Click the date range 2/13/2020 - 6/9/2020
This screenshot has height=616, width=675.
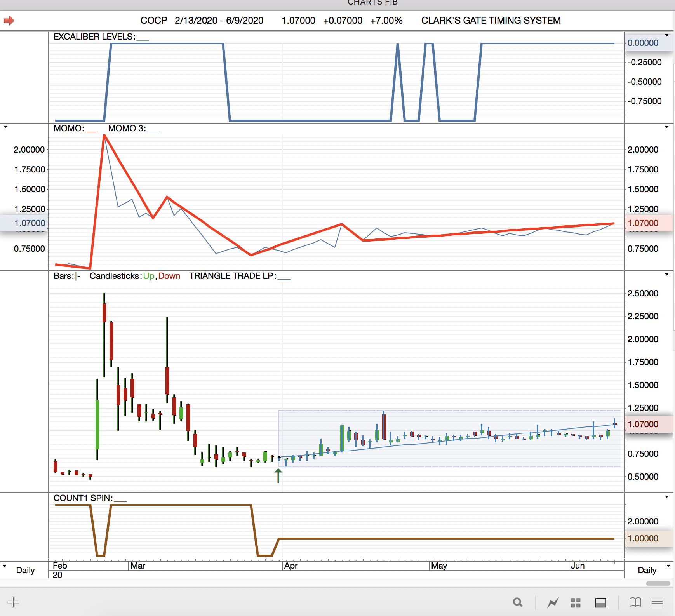pos(219,21)
